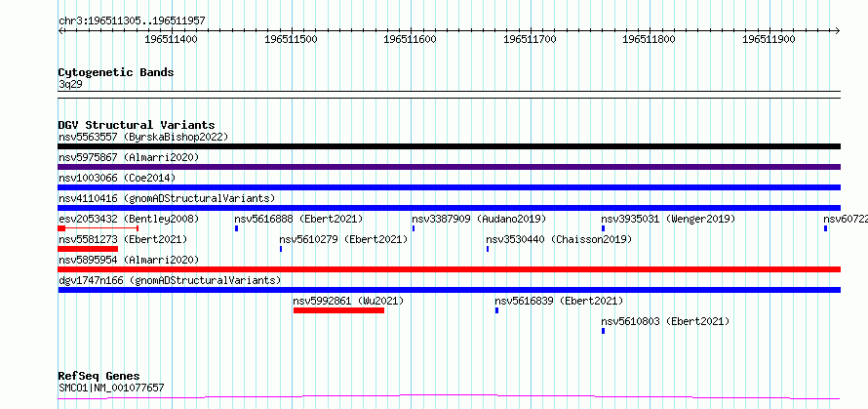Click the Cytogenetic Bands track title
Screen dimensions: 868x409
click(x=116, y=72)
